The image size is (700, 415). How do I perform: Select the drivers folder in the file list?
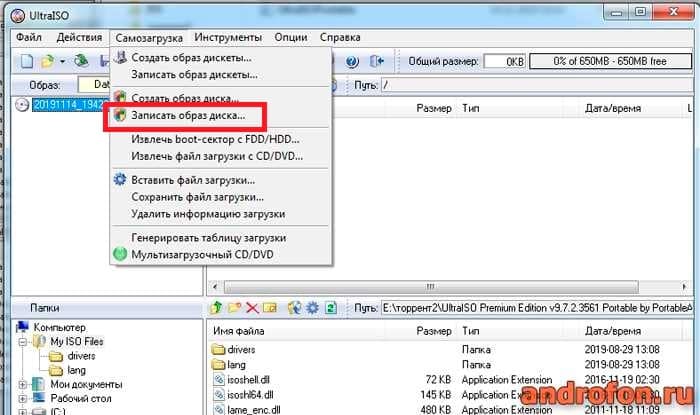(x=241, y=349)
